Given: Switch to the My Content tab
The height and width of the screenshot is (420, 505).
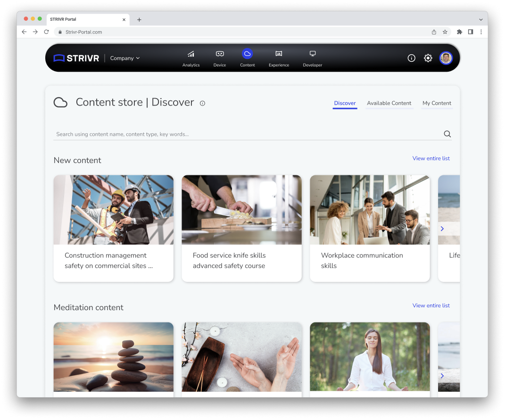Looking at the screenshot, I should pyautogui.click(x=437, y=103).
